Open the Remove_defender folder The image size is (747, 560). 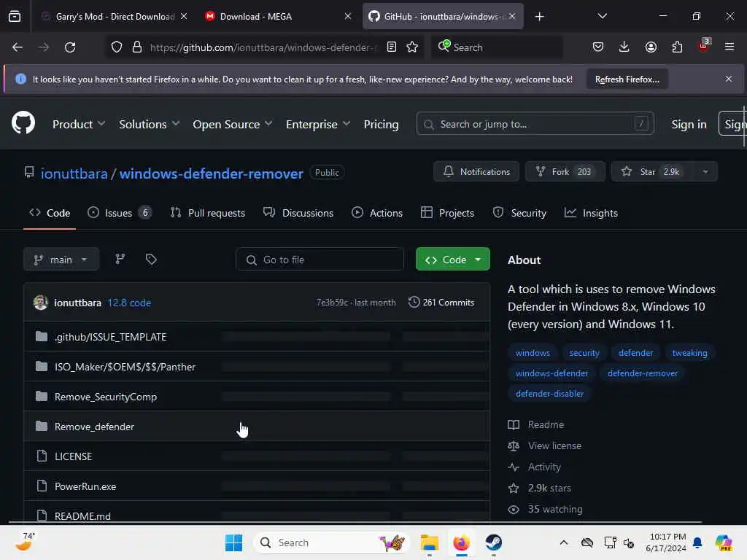pyautogui.click(x=94, y=427)
